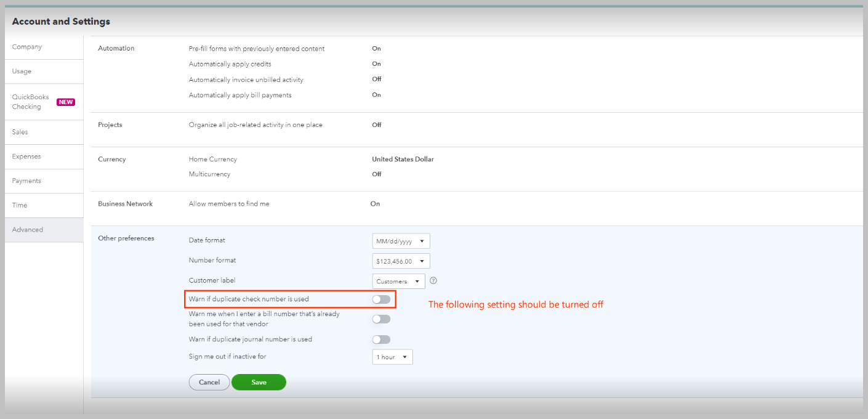Open the Customer label dropdown
The width and height of the screenshot is (868, 419).
tap(398, 281)
